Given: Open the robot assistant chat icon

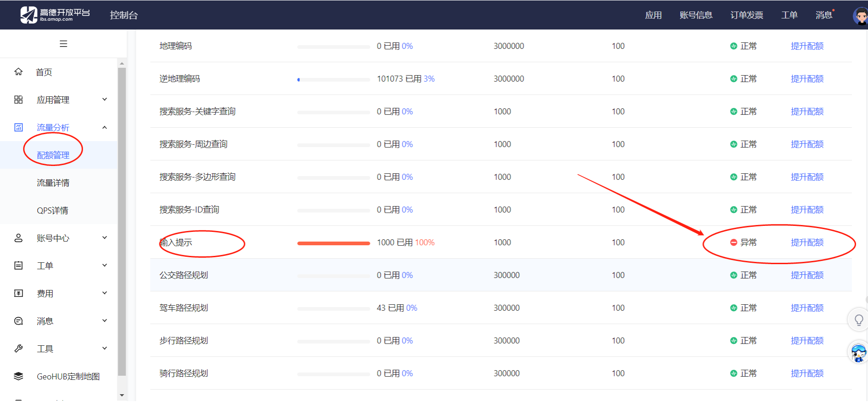Looking at the screenshot, I should 858,353.
